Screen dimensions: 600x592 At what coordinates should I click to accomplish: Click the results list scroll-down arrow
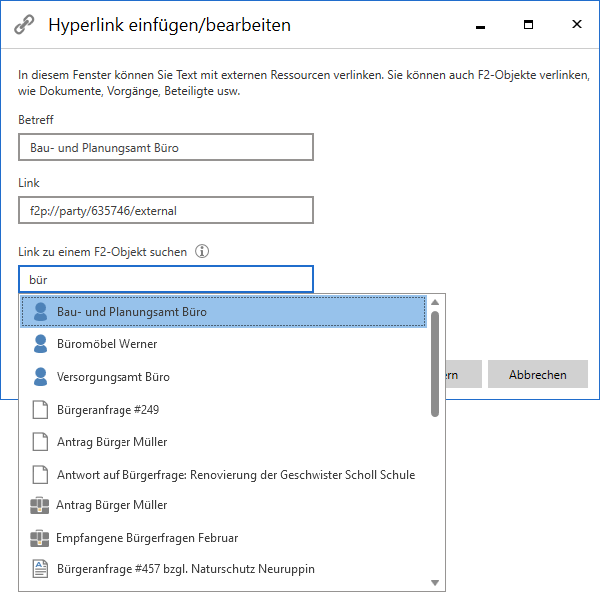(435, 583)
